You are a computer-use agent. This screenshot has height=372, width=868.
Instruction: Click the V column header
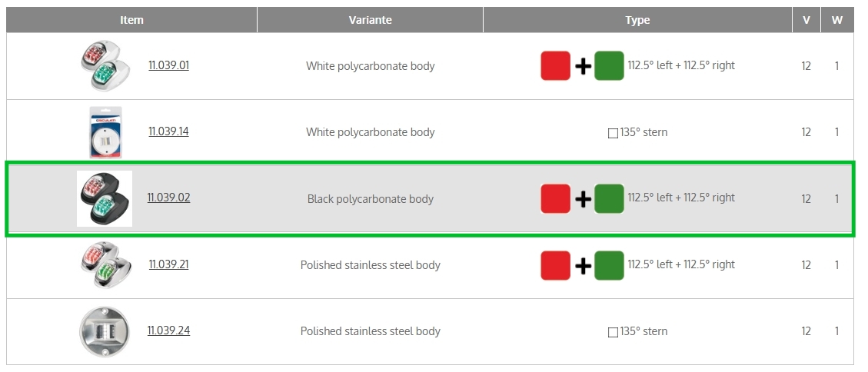point(806,20)
